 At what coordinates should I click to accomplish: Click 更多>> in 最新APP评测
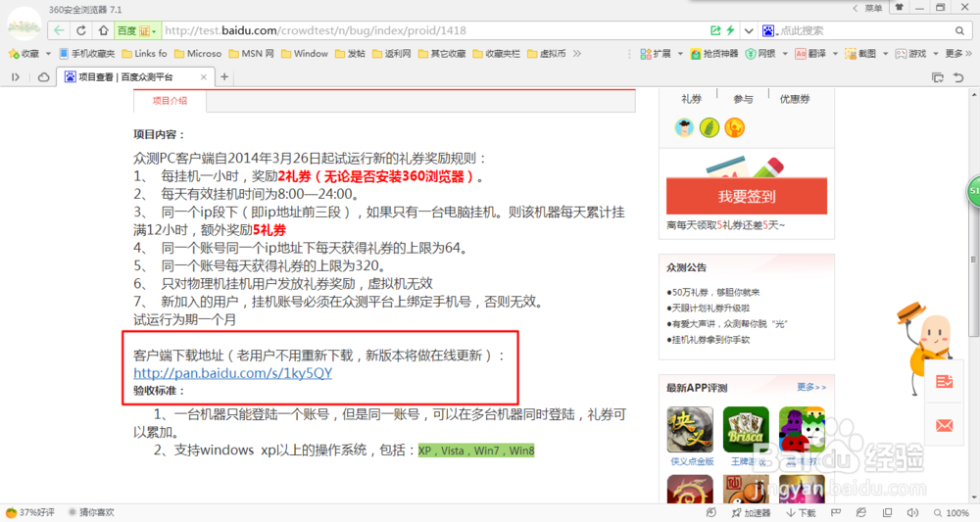coord(811,387)
